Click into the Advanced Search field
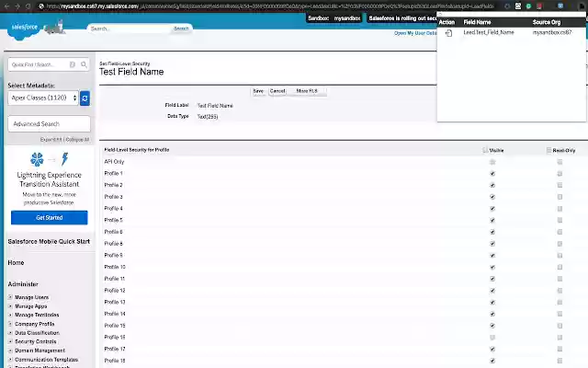This screenshot has width=588, height=368. pyautogui.click(x=49, y=124)
